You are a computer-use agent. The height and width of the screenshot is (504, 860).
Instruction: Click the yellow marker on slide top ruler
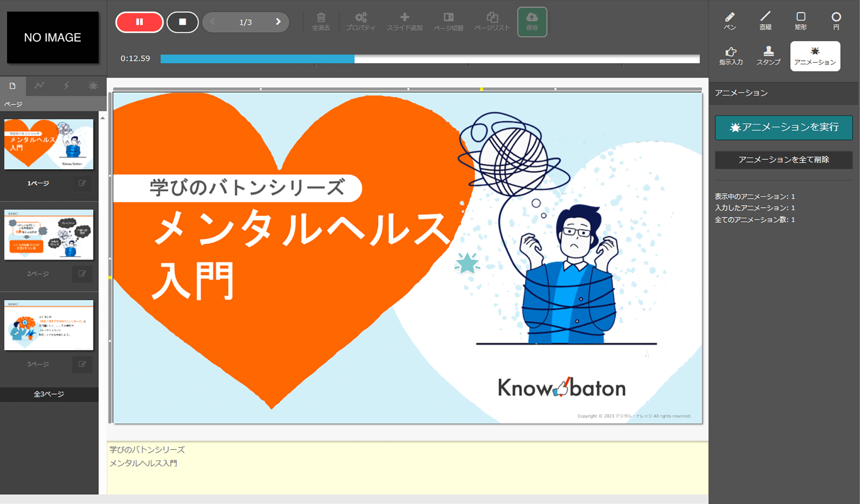coord(481,89)
